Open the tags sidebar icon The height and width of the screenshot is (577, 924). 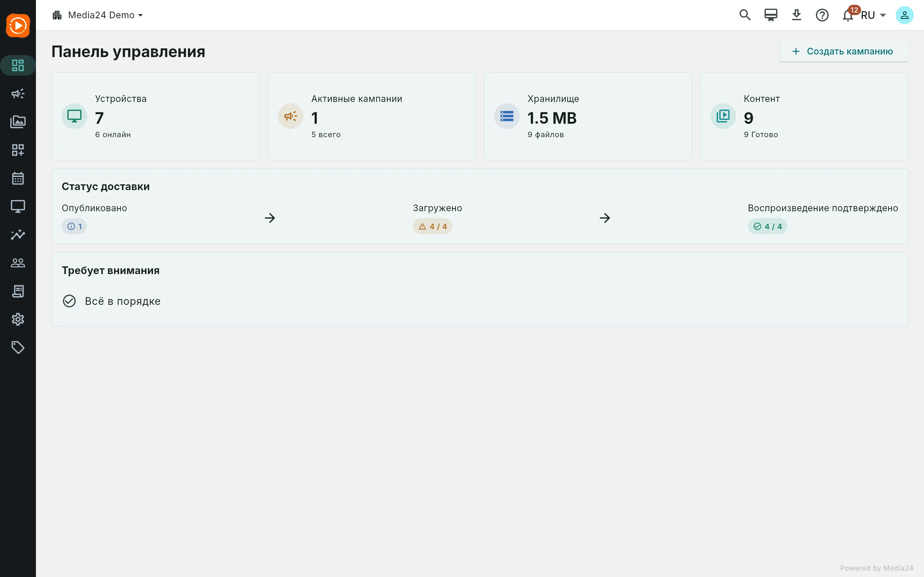[18, 347]
